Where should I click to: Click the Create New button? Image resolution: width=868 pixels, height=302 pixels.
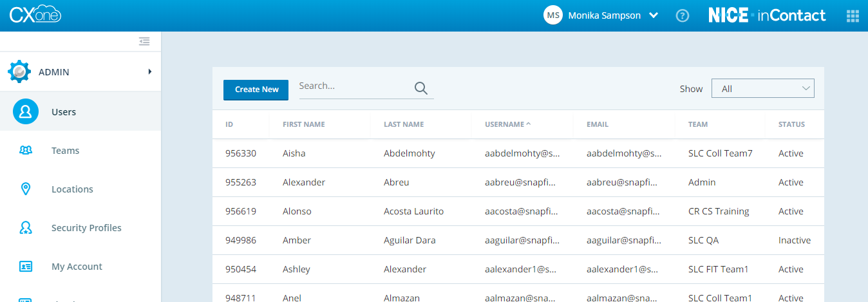coord(256,90)
